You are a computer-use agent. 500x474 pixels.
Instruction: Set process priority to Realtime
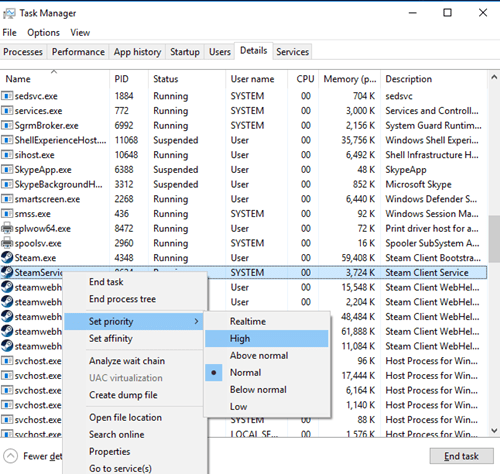(267, 321)
